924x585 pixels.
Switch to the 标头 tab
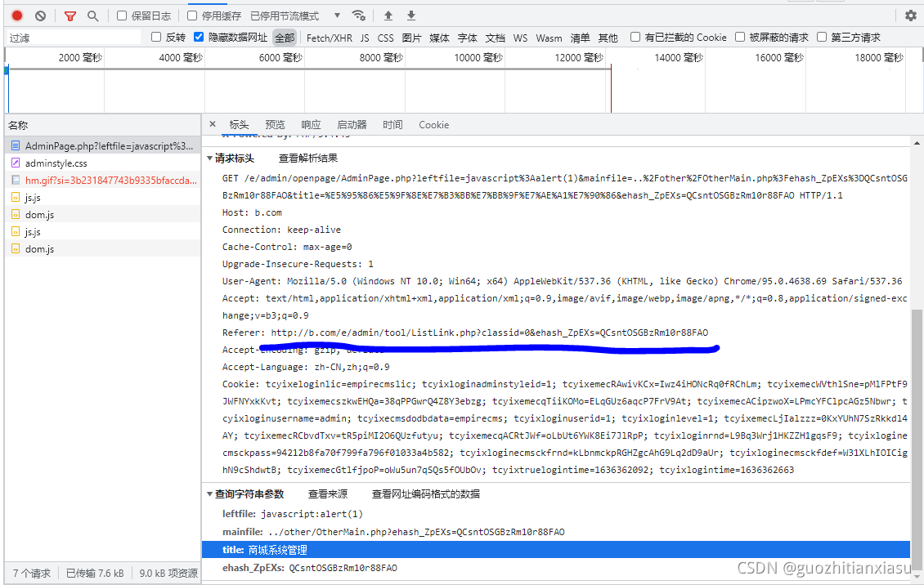240,125
